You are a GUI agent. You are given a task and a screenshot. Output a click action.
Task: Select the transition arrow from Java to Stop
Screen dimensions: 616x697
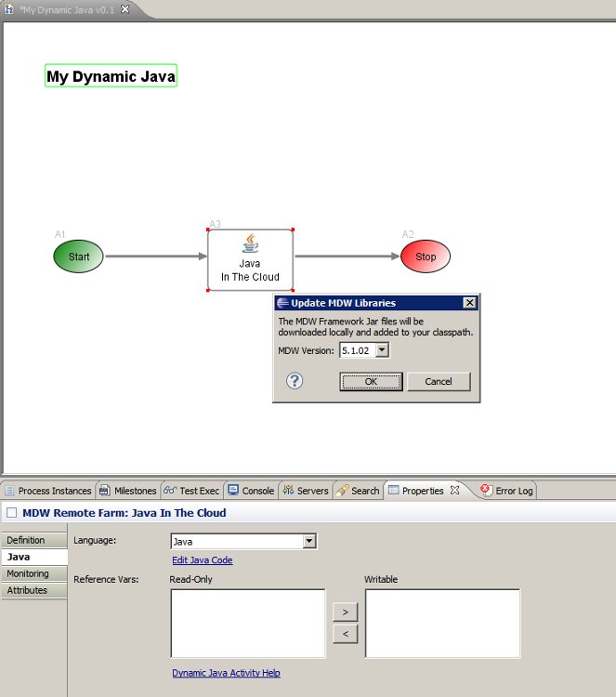coord(347,256)
